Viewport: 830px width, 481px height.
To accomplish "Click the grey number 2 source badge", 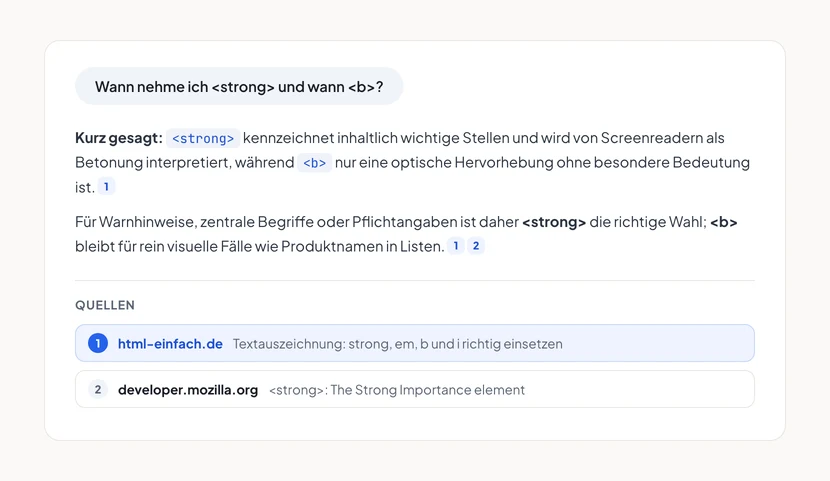I will (x=98, y=389).
